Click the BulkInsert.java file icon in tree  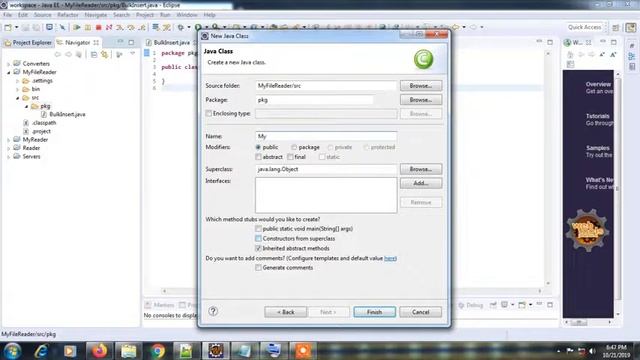click(x=44, y=114)
